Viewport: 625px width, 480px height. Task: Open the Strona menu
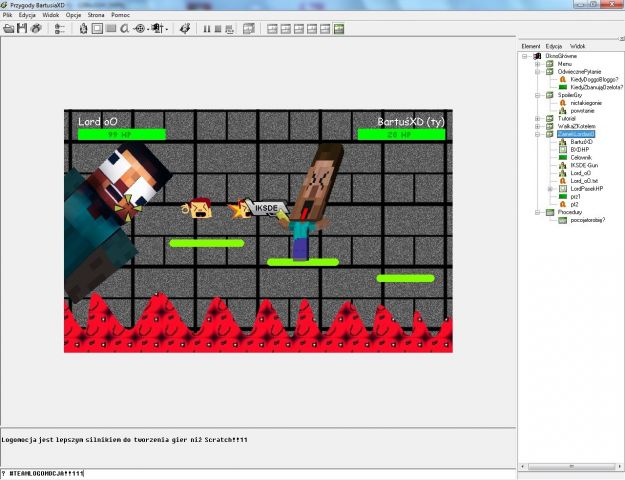pos(96,15)
